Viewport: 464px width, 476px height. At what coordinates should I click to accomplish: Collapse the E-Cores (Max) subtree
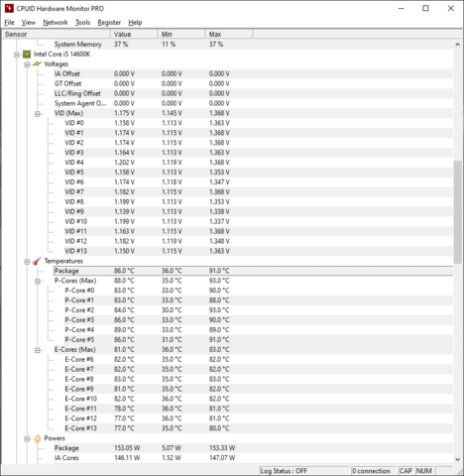click(38, 350)
